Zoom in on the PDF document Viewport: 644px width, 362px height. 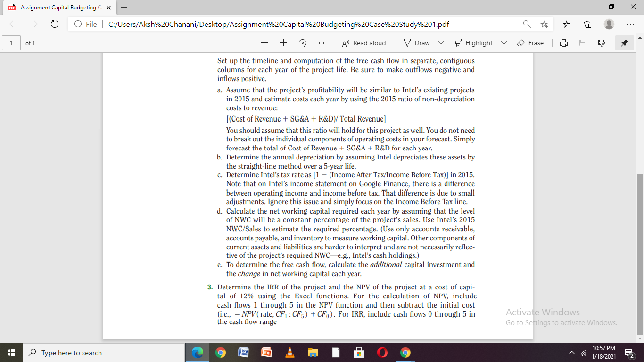[x=283, y=43]
